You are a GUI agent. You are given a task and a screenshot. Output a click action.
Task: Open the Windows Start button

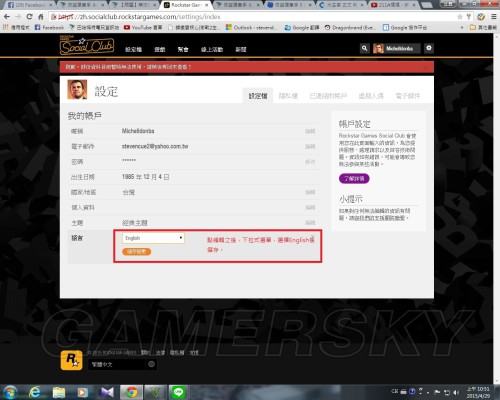click(10, 392)
